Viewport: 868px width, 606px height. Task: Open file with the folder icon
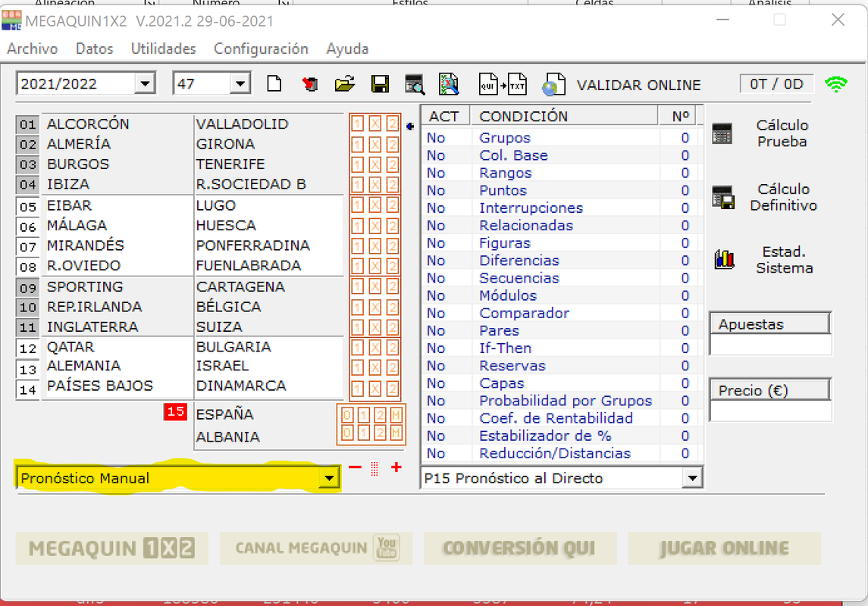coord(344,85)
